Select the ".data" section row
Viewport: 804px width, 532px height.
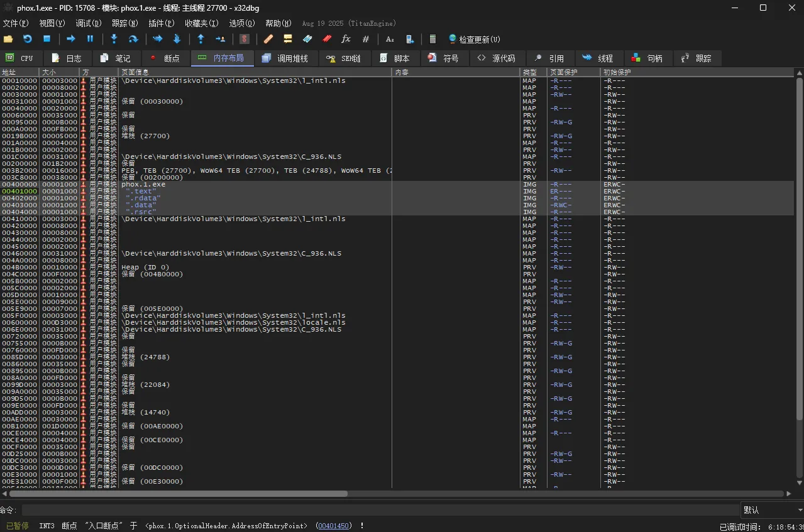[x=397, y=205]
